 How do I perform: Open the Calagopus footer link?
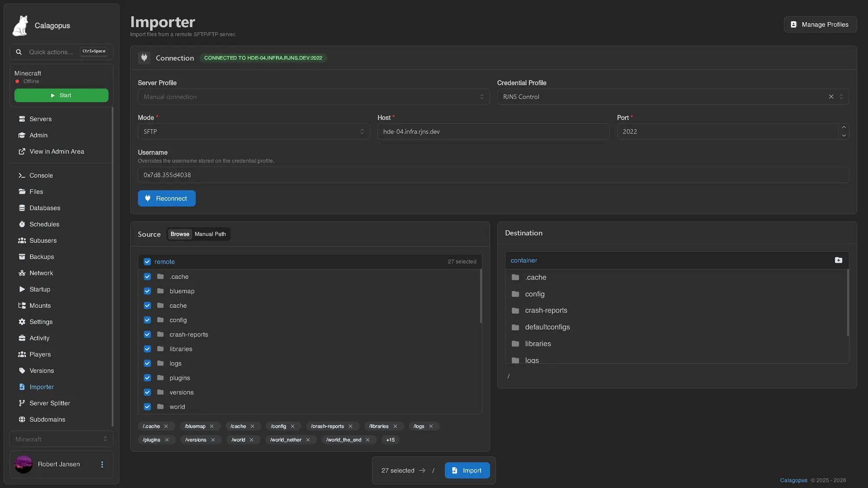(793, 480)
